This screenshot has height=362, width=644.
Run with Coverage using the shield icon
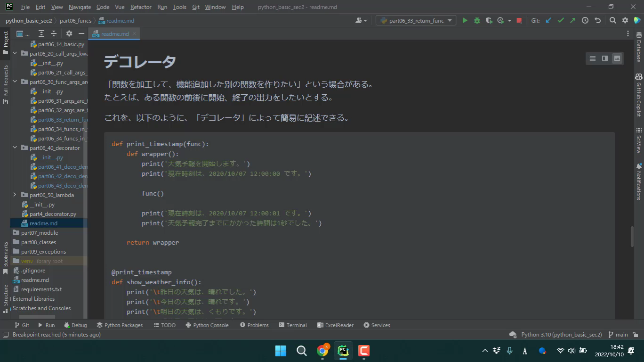(489, 20)
